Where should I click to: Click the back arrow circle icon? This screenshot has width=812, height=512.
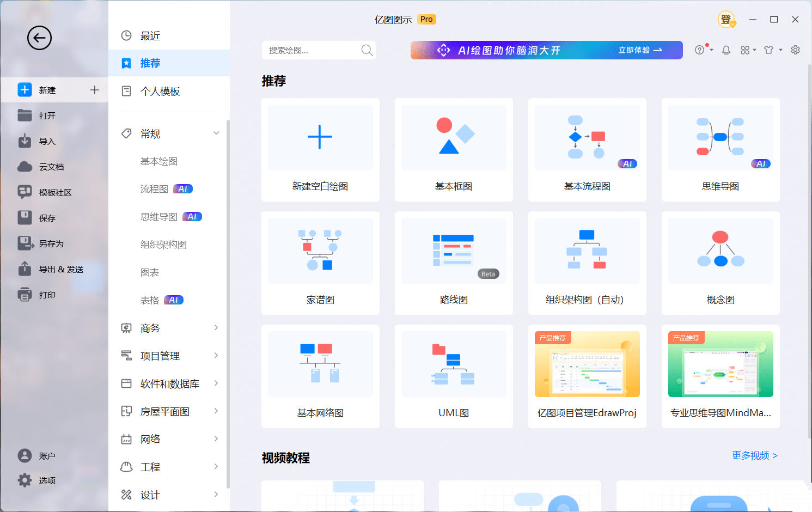[x=39, y=38]
